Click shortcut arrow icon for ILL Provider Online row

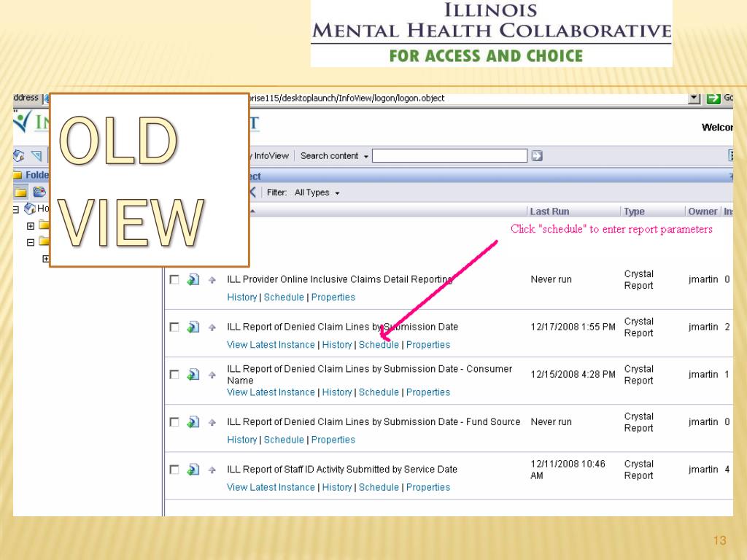coord(212,280)
